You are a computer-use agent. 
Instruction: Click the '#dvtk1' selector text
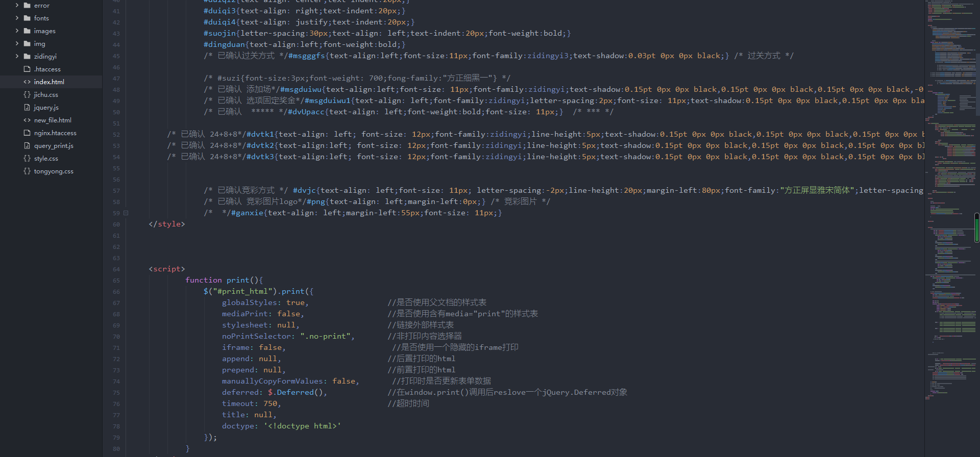[260, 134]
